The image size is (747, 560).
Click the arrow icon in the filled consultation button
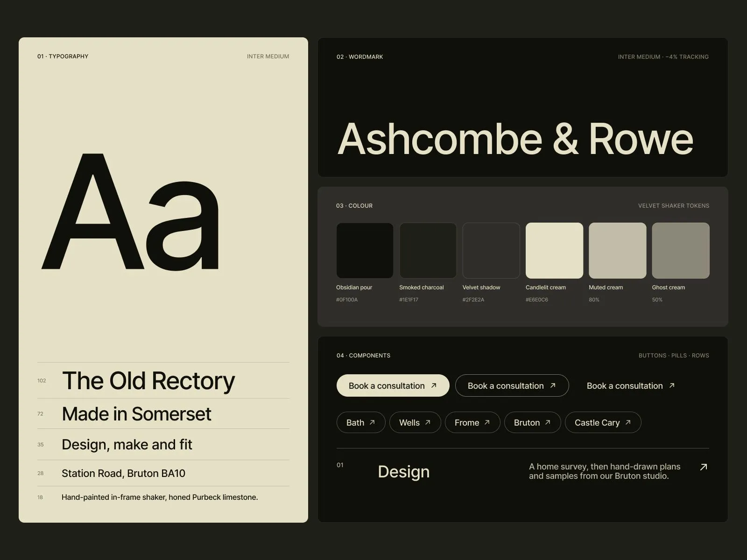(434, 385)
